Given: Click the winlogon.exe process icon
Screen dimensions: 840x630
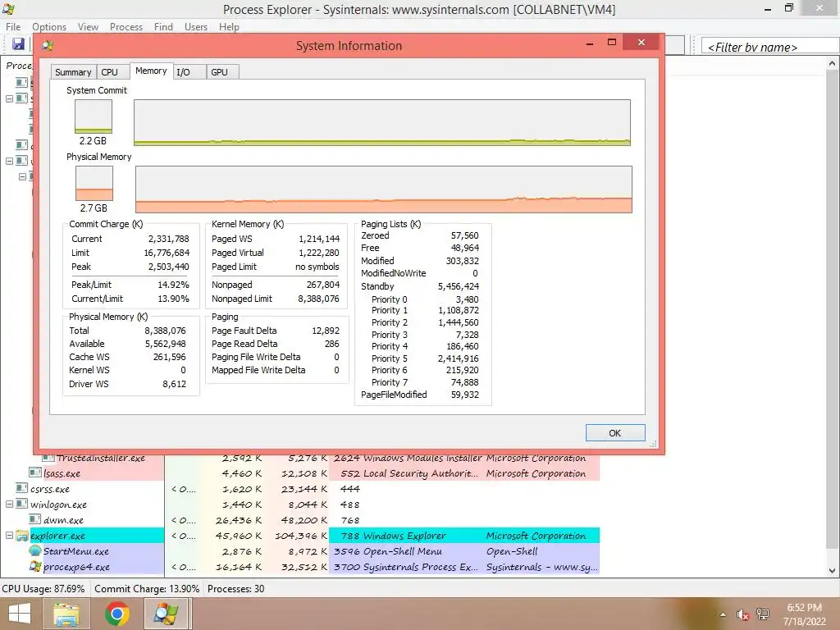Looking at the screenshot, I should 22,504.
